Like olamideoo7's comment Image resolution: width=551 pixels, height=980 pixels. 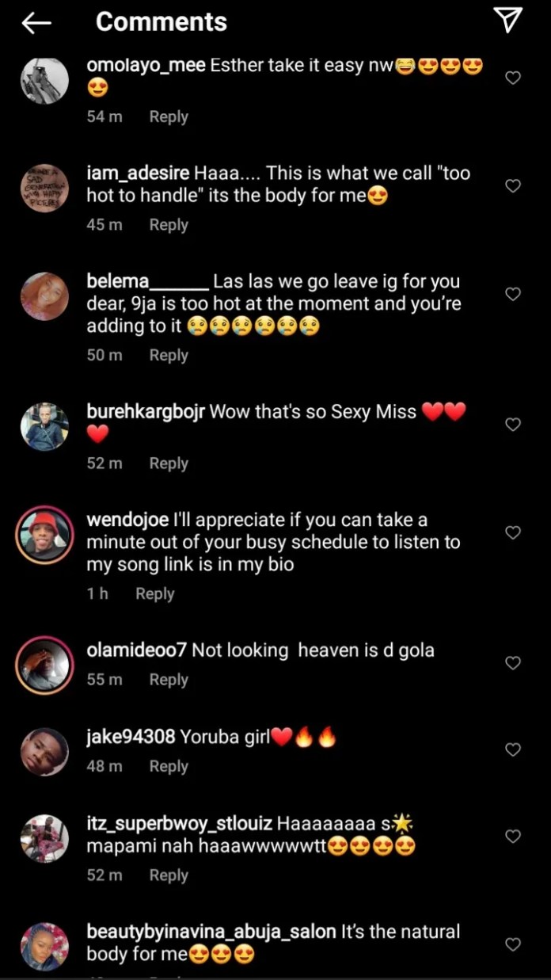tap(513, 663)
